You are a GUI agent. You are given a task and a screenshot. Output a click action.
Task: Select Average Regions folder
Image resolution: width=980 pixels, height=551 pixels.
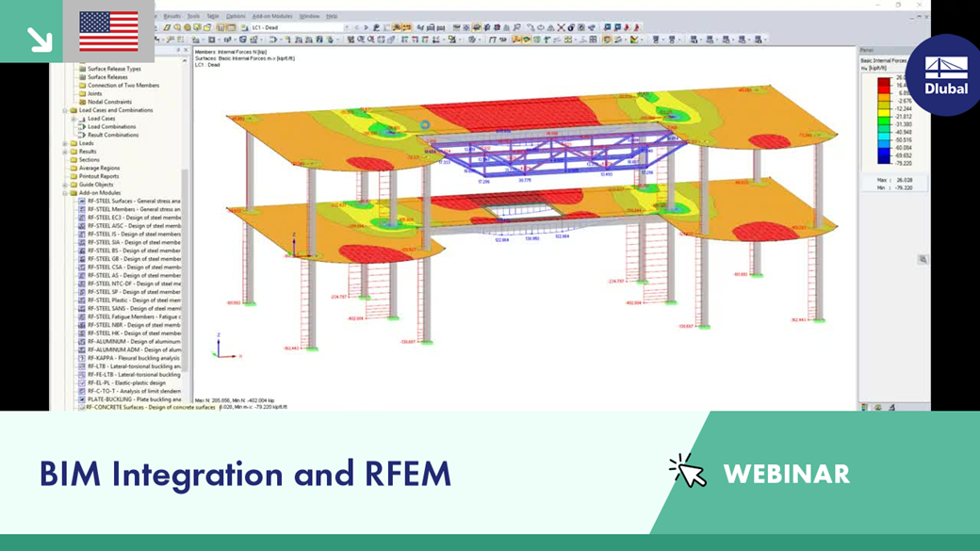(99, 168)
